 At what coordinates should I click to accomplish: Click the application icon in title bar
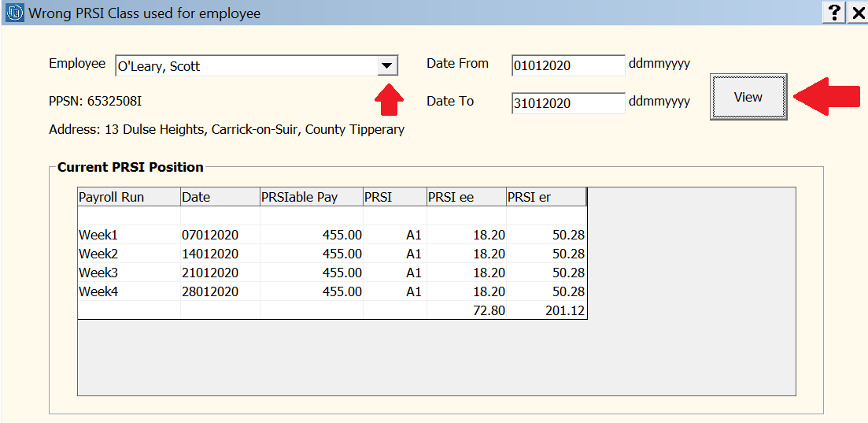point(14,12)
